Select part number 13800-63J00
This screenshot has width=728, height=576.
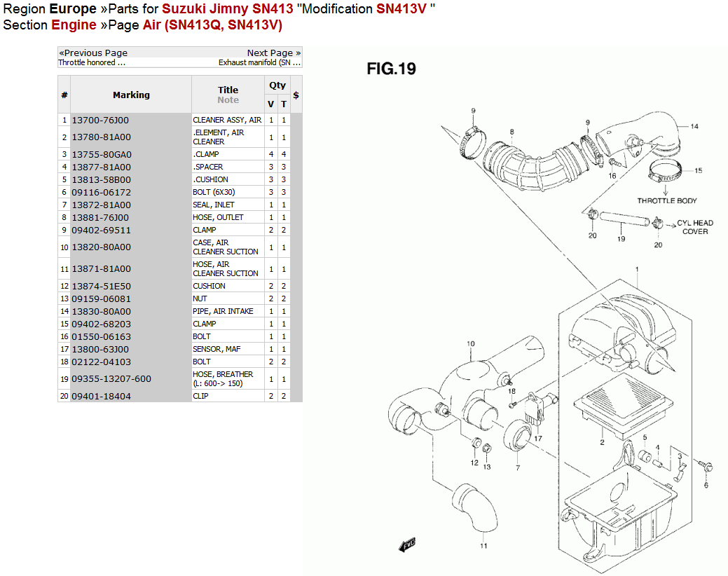99,349
